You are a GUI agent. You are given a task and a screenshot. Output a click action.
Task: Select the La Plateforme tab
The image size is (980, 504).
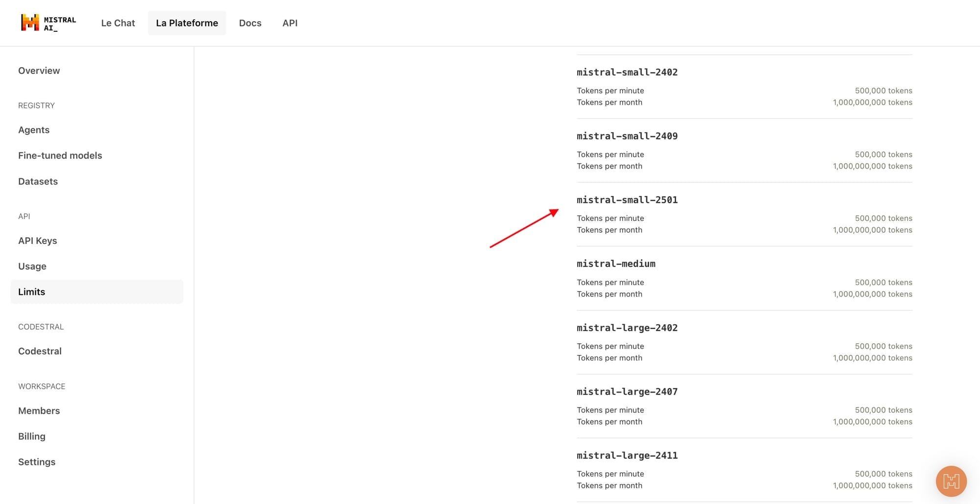click(187, 23)
